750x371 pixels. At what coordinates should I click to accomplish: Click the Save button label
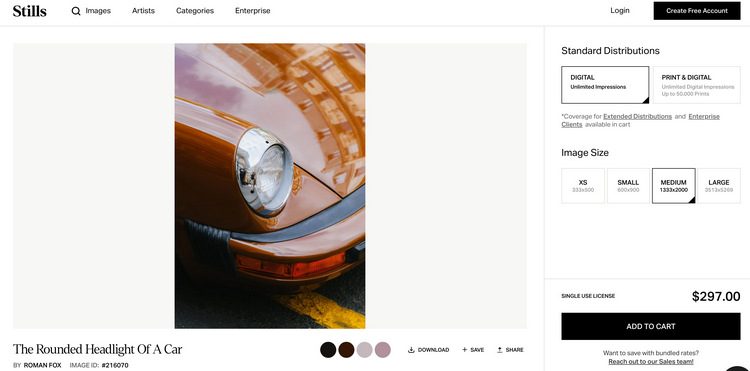pyautogui.click(x=477, y=350)
